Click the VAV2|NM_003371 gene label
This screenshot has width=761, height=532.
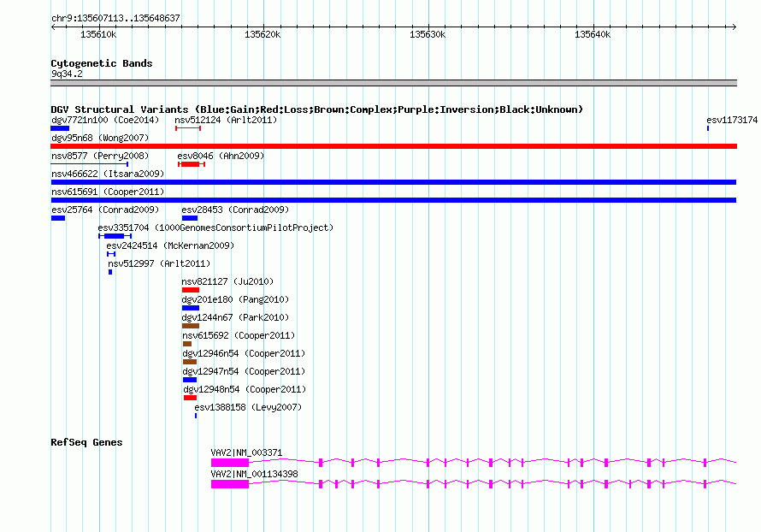tap(246, 452)
